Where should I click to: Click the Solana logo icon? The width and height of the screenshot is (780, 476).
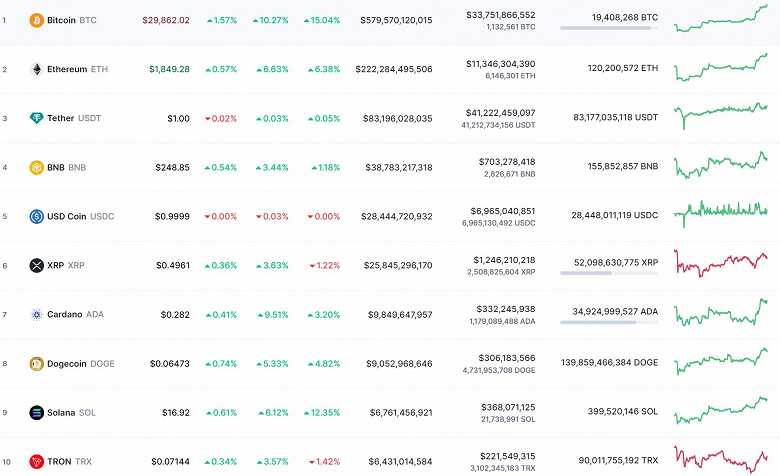37,412
